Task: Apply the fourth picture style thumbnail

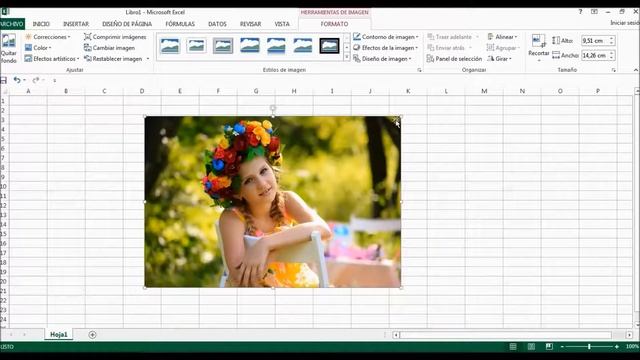Action: (250, 46)
